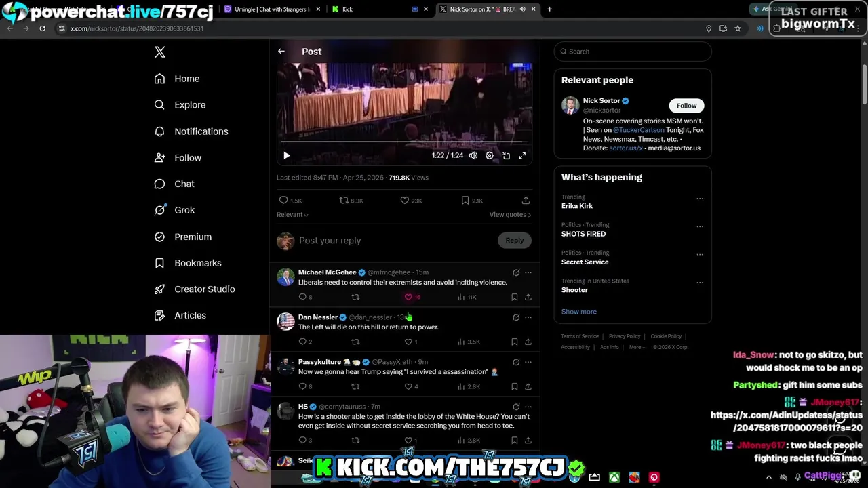Image resolution: width=868 pixels, height=488 pixels.
Task: Click the Follow sidebar icon
Action: 159,157
